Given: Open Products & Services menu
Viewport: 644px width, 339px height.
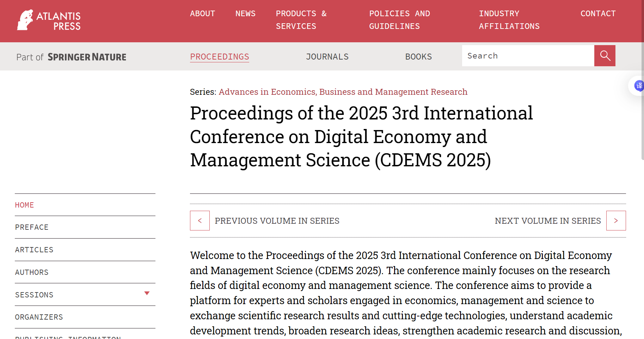Looking at the screenshot, I should pyautogui.click(x=301, y=20).
